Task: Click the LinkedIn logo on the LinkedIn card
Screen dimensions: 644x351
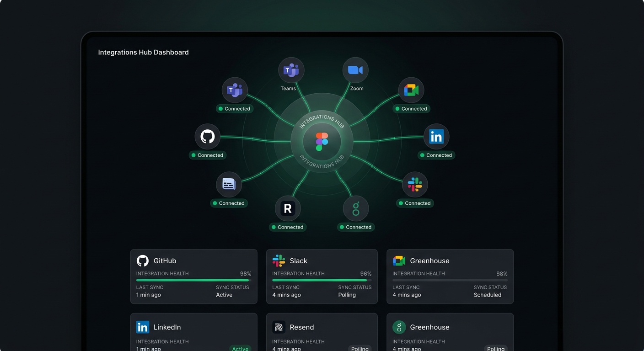Action: (x=143, y=327)
